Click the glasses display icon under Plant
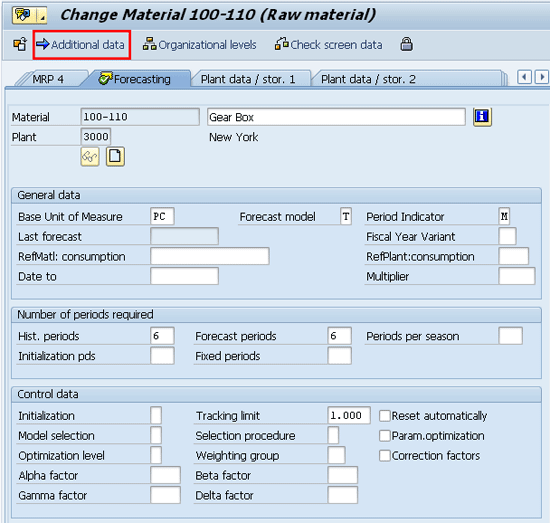 coord(90,156)
